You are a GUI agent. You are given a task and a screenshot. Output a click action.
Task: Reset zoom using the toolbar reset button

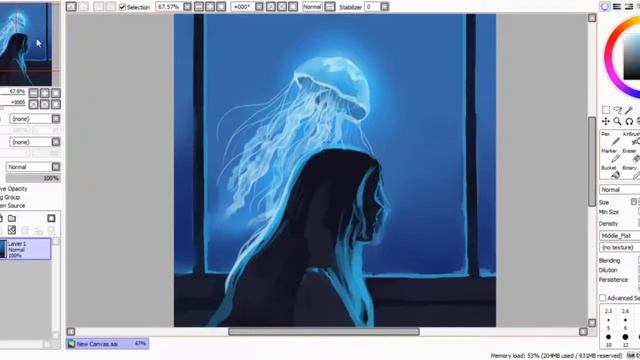[x=221, y=7]
